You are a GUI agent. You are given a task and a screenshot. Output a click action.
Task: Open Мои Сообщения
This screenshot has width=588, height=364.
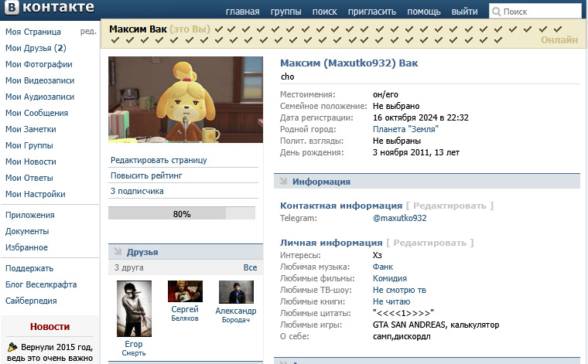pyautogui.click(x=37, y=113)
